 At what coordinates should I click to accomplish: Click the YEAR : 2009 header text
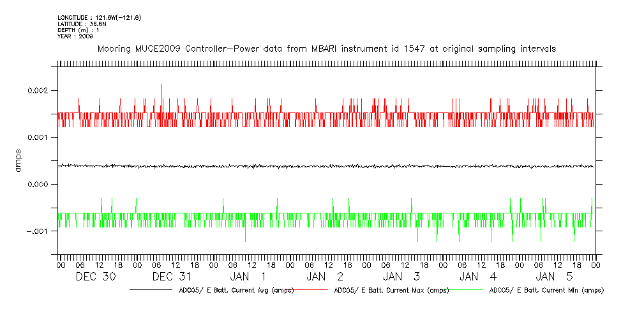(75, 36)
